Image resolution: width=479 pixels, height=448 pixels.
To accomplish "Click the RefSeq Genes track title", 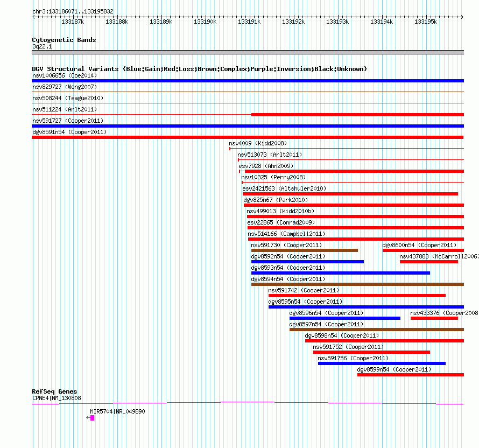I will coord(54,391).
